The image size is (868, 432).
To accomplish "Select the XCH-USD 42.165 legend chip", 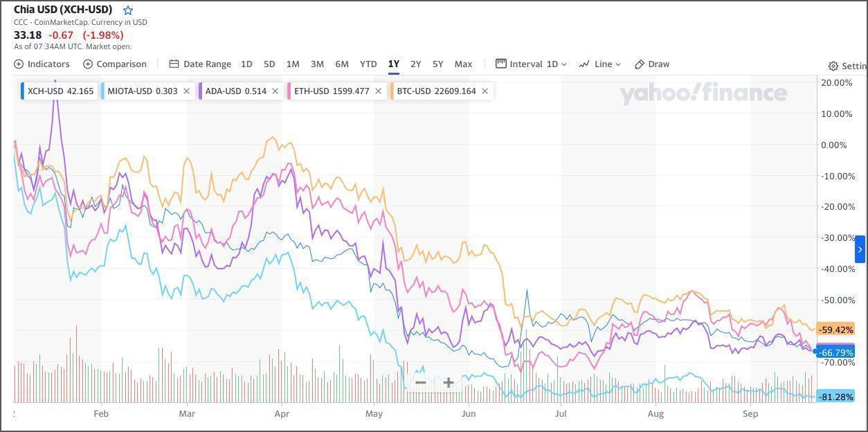I will coord(59,91).
